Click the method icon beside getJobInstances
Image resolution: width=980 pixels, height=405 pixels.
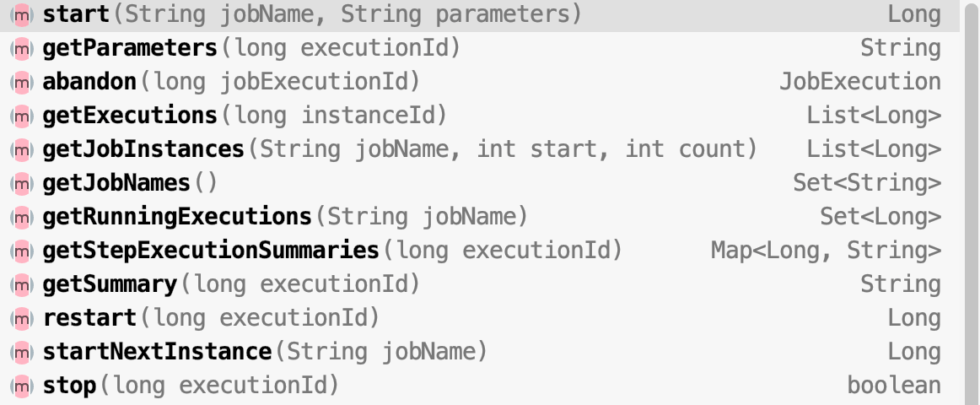[x=22, y=149]
